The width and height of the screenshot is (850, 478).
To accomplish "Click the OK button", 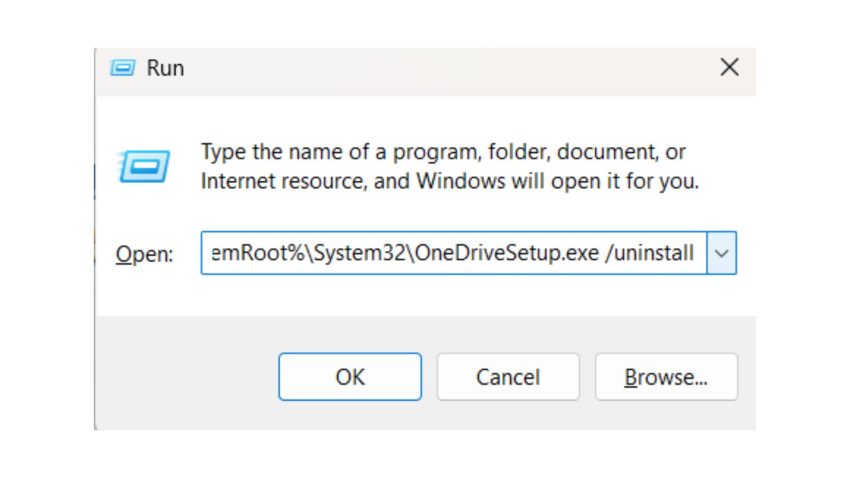I will click(x=350, y=377).
